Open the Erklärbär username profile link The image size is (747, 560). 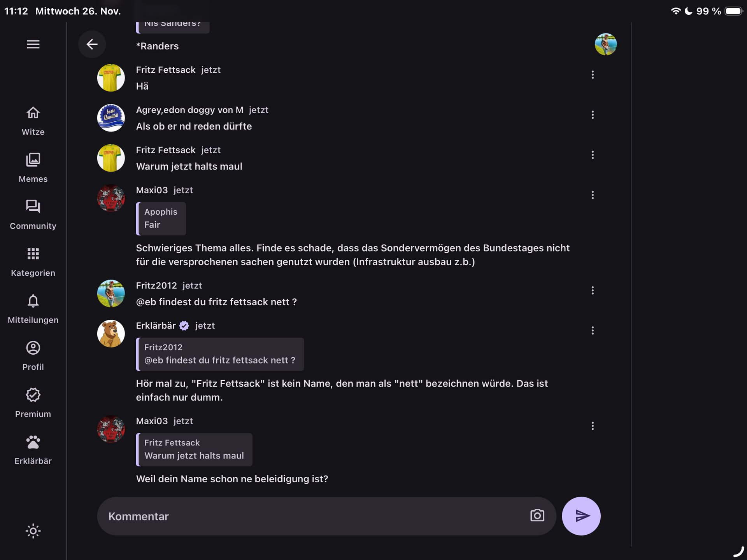point(156,325)
